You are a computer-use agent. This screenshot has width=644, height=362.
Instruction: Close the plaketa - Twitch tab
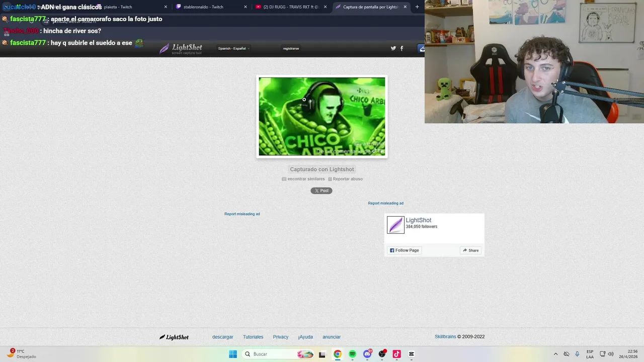click(166, 7)
